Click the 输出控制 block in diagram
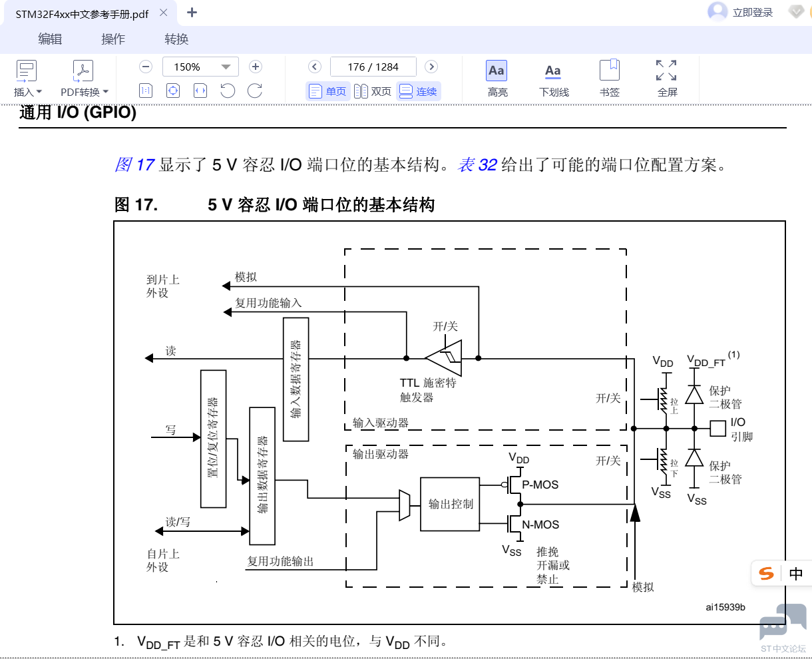Screen dimensions: 812x659 (450, 504)
